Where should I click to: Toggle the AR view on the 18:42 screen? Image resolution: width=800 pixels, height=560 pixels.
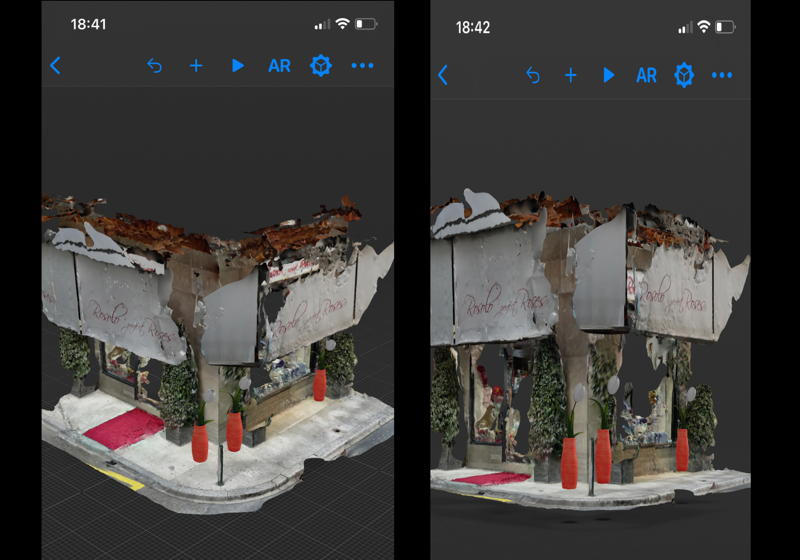[647, 75]
